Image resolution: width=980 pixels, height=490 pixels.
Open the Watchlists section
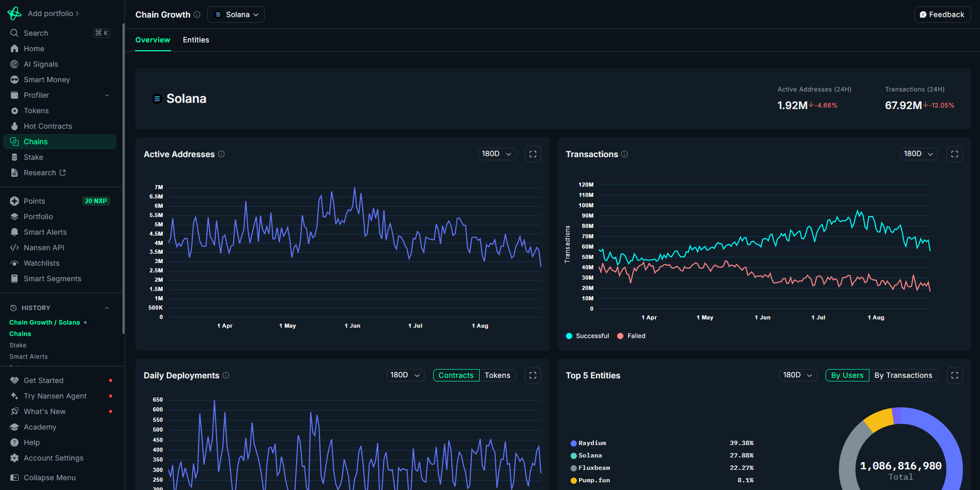[x=41, y=263]
